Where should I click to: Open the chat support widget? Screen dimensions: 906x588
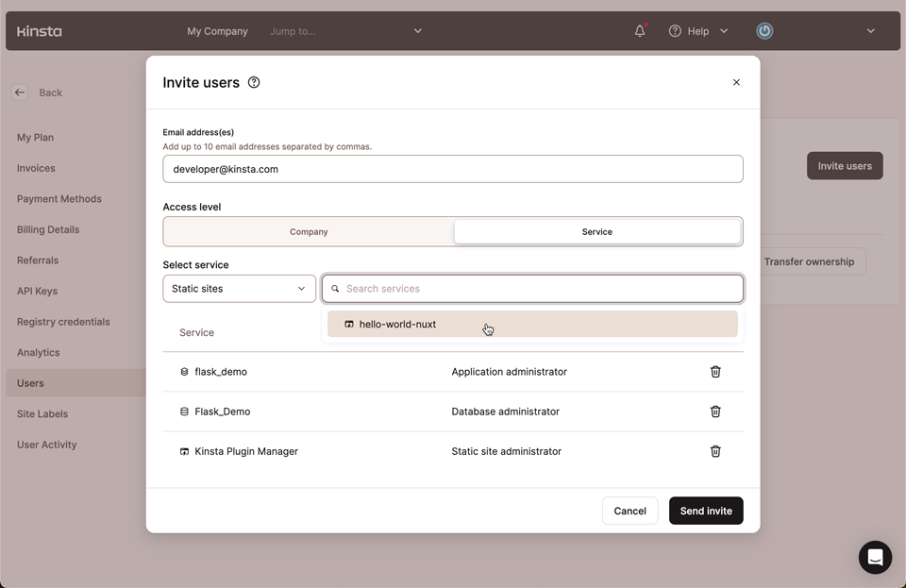click(x=875, y=557)
